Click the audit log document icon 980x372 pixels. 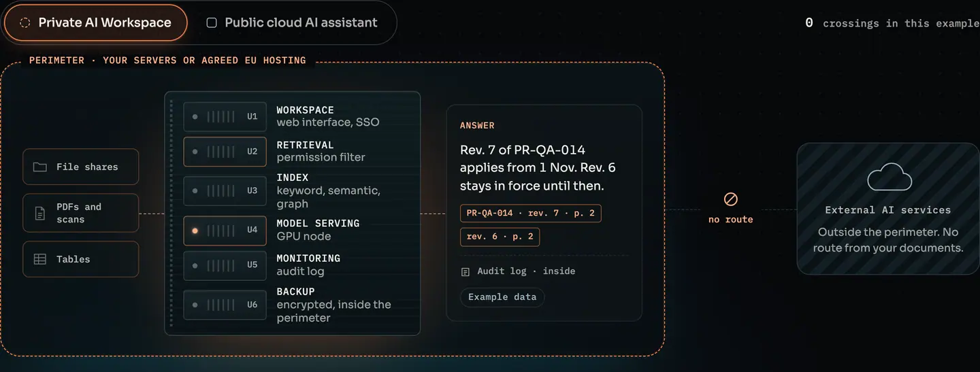coord(465,272)
